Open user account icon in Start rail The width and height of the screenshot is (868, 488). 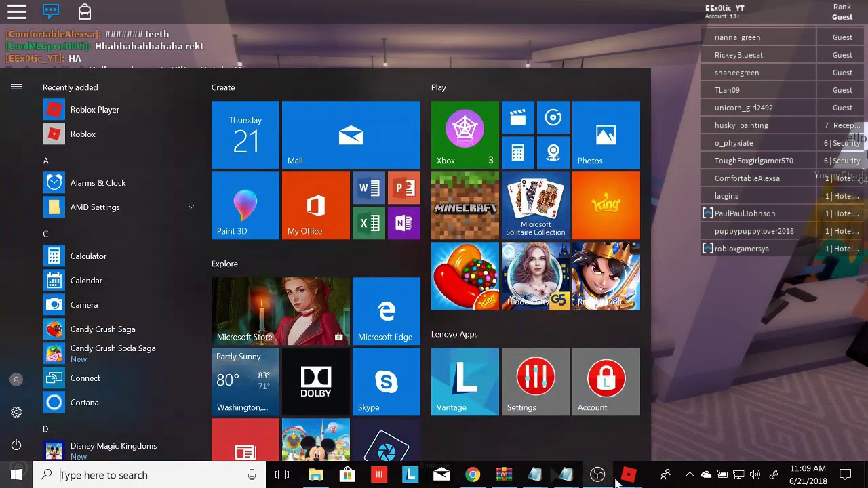pyautogui.click(x=16, y=380)
